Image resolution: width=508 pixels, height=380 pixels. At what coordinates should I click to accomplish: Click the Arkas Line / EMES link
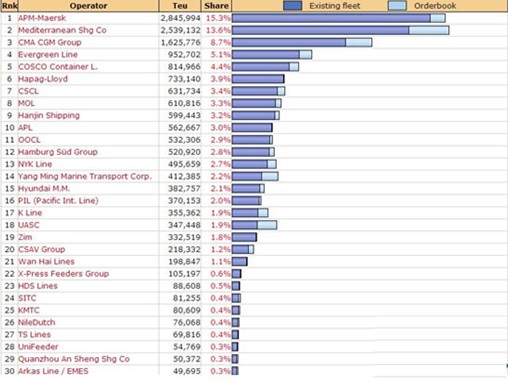coord(53,371)
